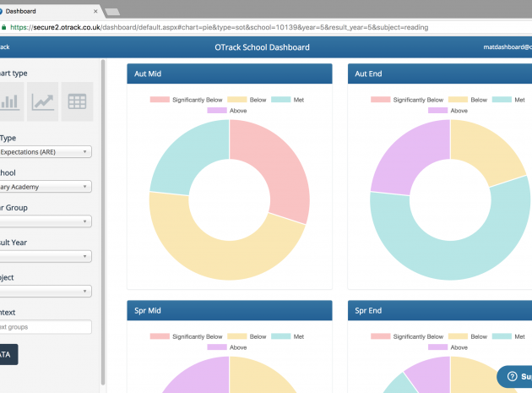Image resolution: width=532 pixels, height=393 pixels.
Task: Click the secure padlock icon in address bar
Action: tap(7, 27)
